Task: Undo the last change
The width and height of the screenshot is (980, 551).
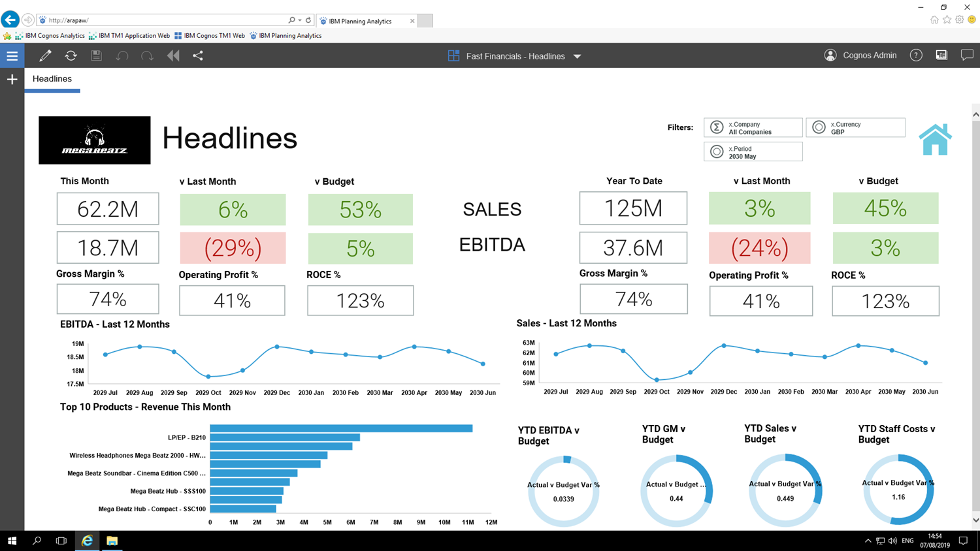Action: pyautogui.click(x=122, y=55)
